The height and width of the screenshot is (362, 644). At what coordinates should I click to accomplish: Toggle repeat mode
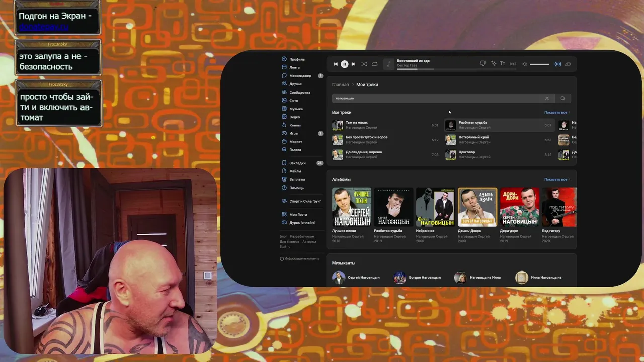(x=375, y=64)
